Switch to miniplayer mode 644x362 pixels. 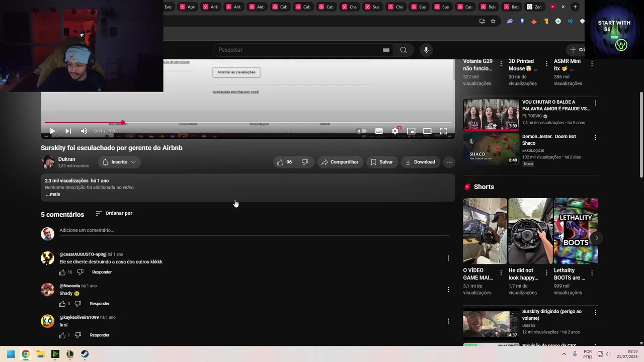[x=411, y=131]
